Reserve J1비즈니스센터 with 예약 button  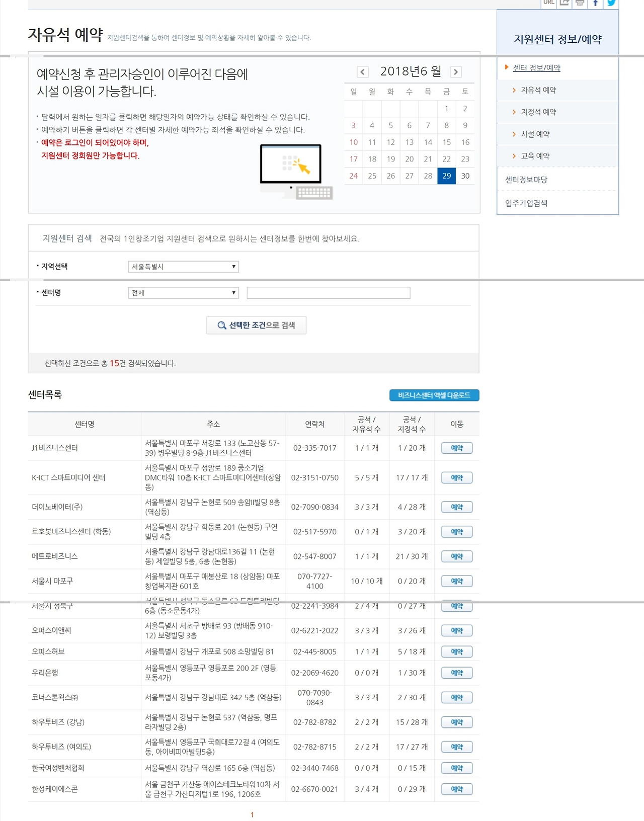[x=457, y=448]
